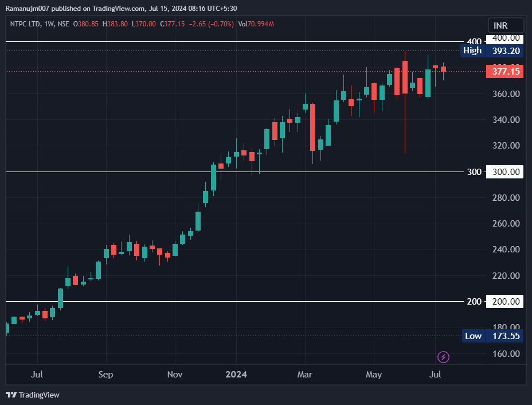Image resolution: width=532 pixels, height=405 pixels.
Task: Click the Low 173.55 price label
Action: pyautogui.click(x=492, y=336)
